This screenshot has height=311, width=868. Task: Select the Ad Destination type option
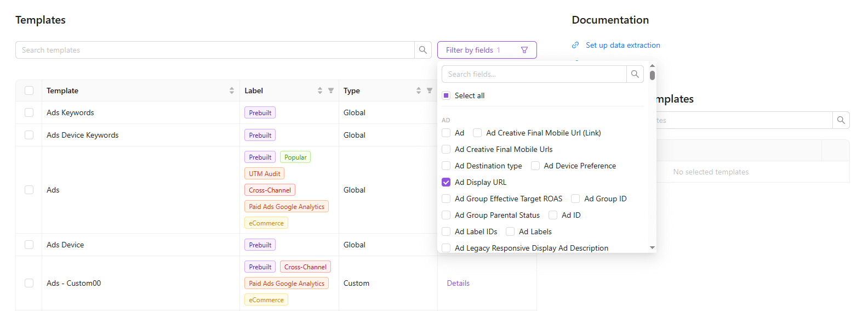[x=446, y=166]
